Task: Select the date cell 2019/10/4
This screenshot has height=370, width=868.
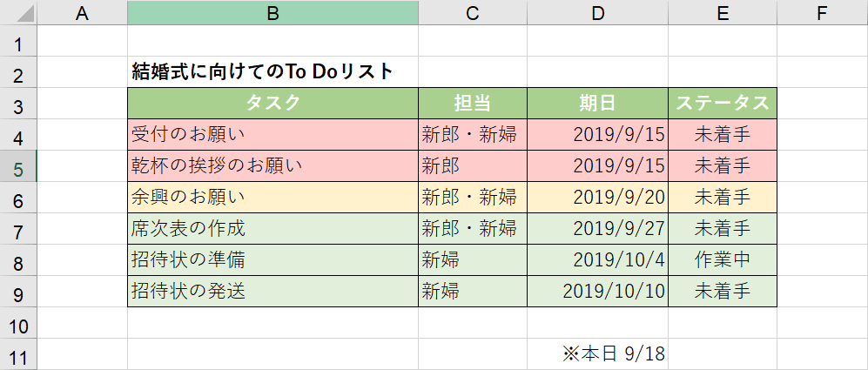Action: pyautogui.click(x=597, y=259)
